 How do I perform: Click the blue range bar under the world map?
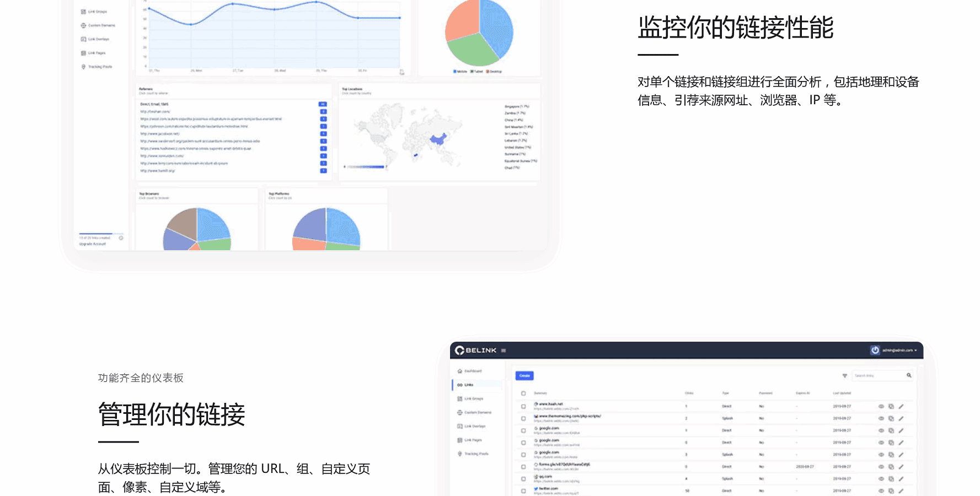point(366,166)
